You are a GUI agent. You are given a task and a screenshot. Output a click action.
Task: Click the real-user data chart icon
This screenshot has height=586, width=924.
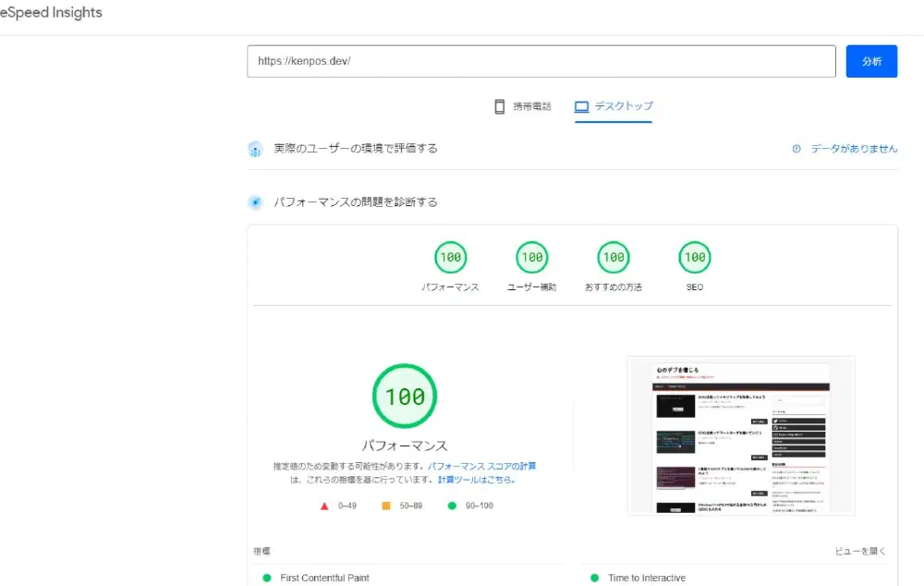point(255,149)
